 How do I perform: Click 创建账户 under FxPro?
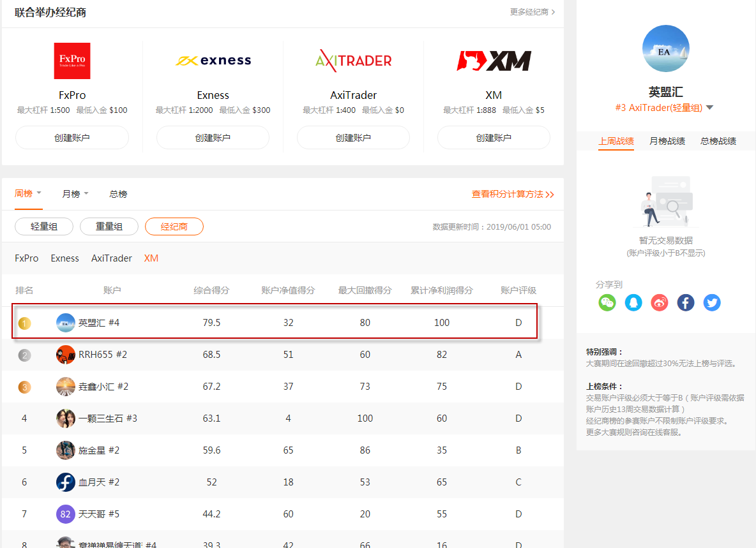[72, 138]
